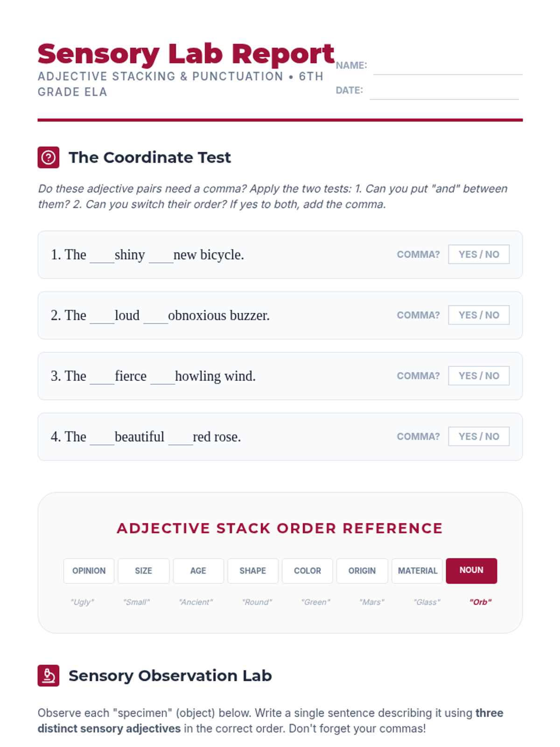
Task: Click the blank before "red rose" in sentence 4
Action: point(181,438)
